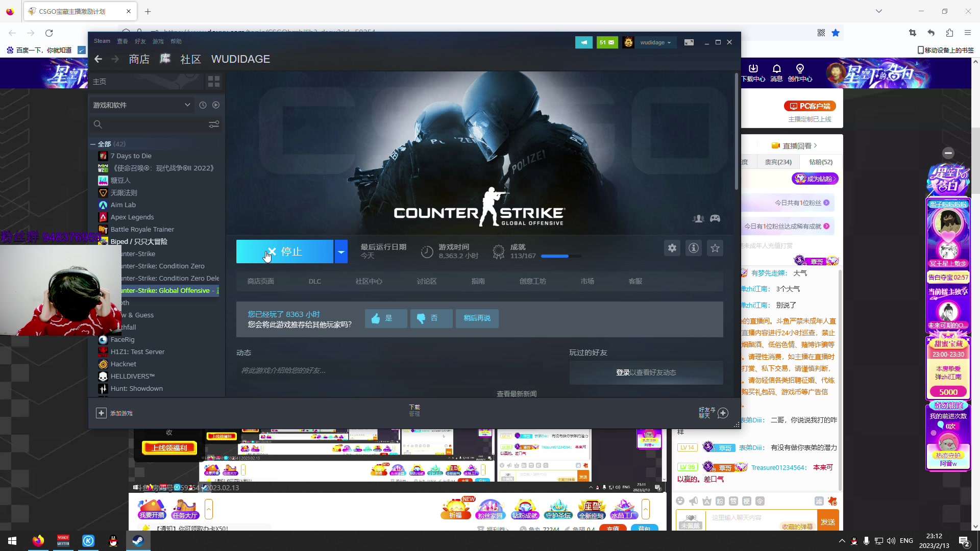Screen dimensions: 980x551
Task: Click the Steam icon in Windows taskbar
Action: (x=138, y=541)
